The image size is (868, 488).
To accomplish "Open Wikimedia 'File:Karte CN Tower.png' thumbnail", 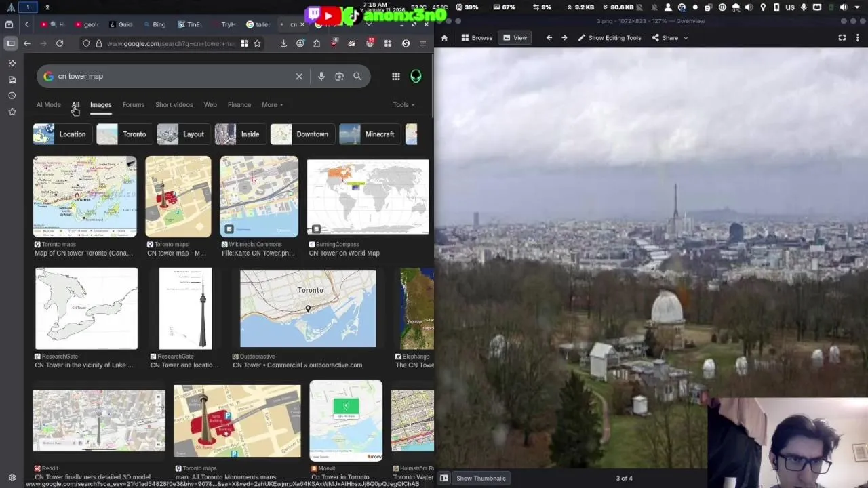I will [x=259, y=197].
